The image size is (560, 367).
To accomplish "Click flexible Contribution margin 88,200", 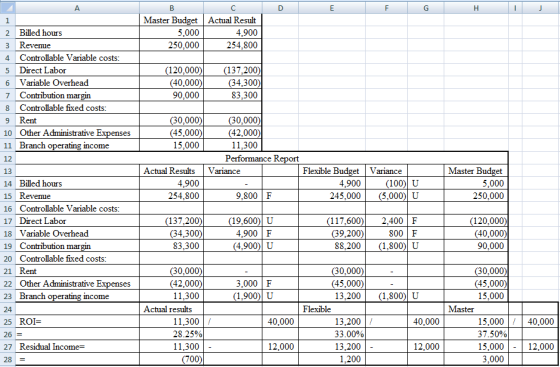I will [x=332, y=246].
